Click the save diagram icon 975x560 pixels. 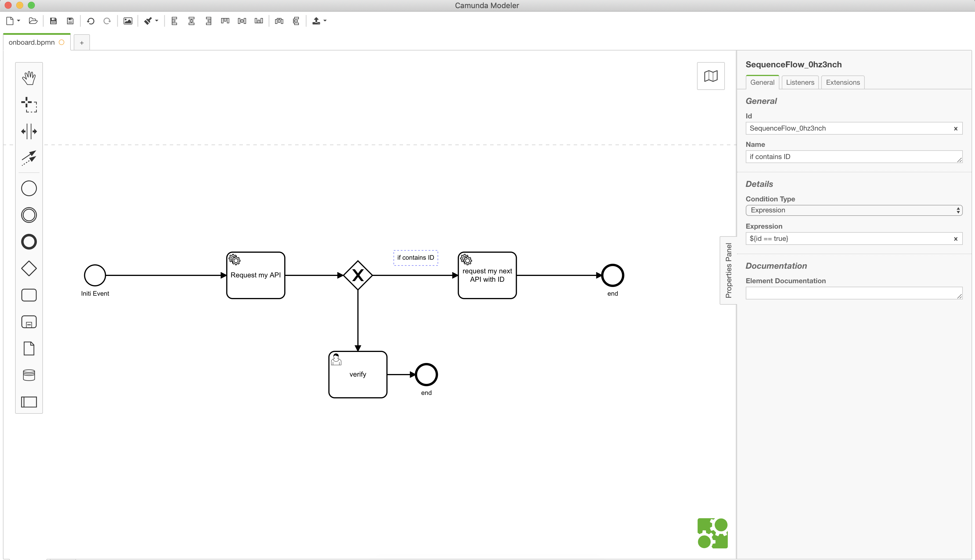(53, 21)
